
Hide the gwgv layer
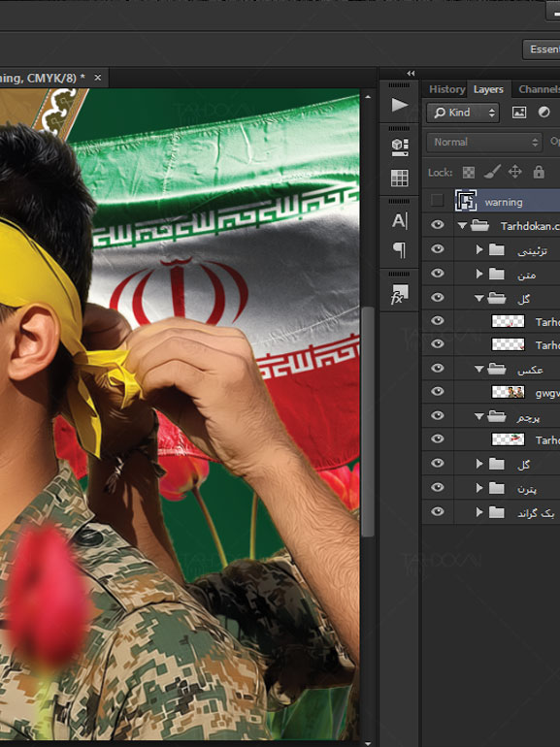437,392
